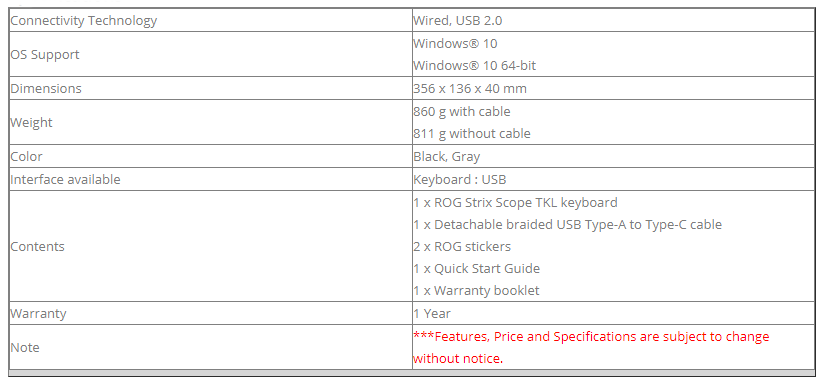Select the Black, Gray color value
This screenshot has width=823, height=385.
[x=447, y=156]
